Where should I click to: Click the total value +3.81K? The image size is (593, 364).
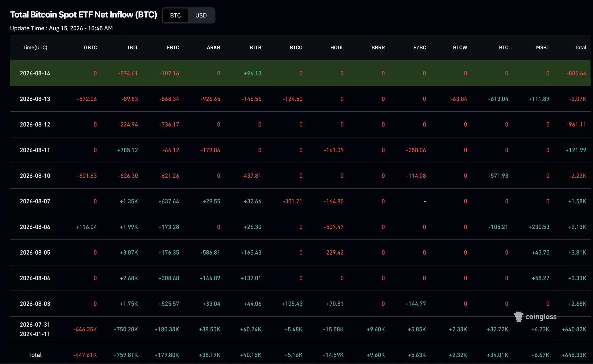coord(577,253)
